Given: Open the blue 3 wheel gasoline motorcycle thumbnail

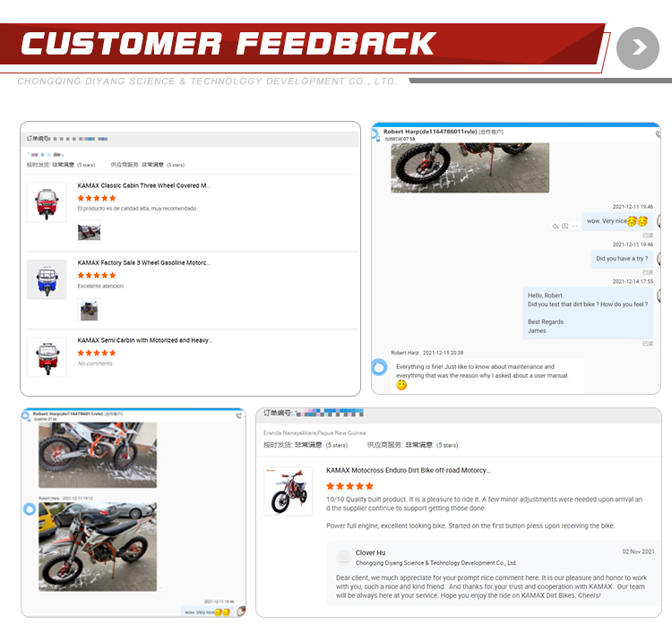Looking at the screenshot, I should (47, 279).
